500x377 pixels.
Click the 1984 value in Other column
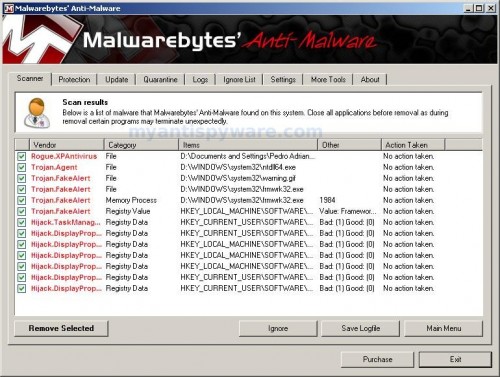(327, 200)
